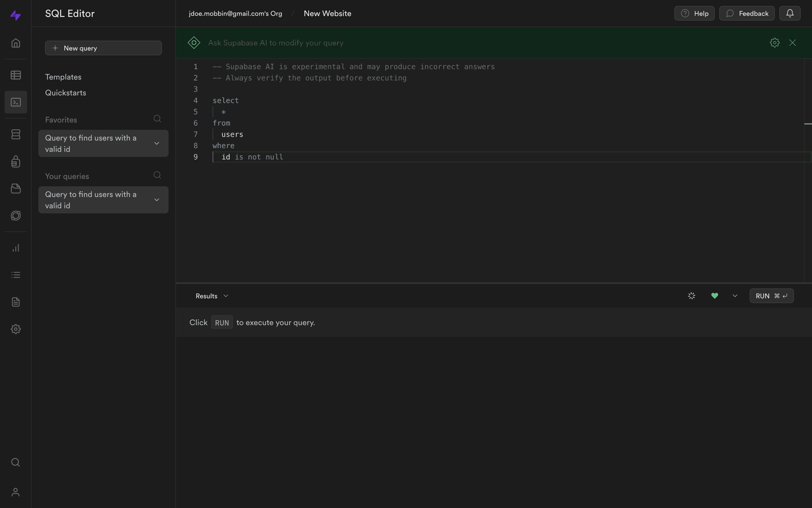Toggle the green heart favorite icon
The height and width of the screenshot is (508, 812).
[x=714, y=296]
